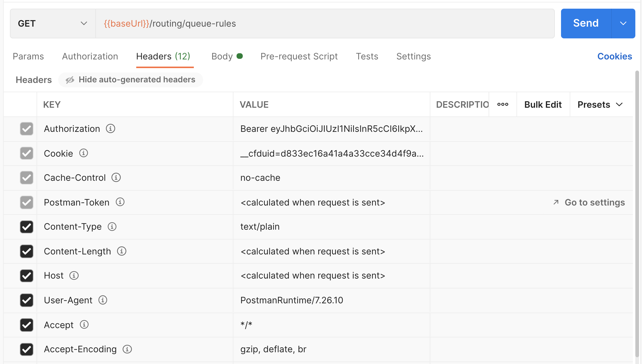The height and width of the screenshot is (364, 644).
Task: Click info icon beside Cookie header
Action: coord(84,153)
